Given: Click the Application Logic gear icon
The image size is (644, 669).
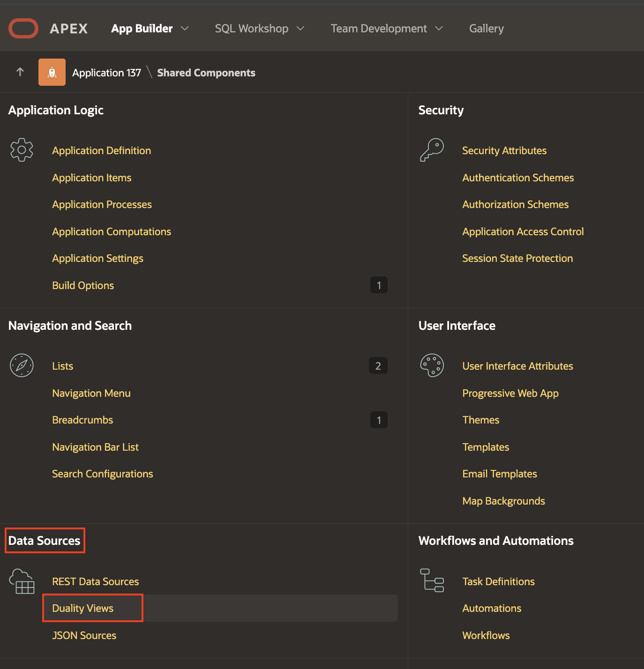Looking at the screenshot, I should pyautogui.click(x=22, y=150).
